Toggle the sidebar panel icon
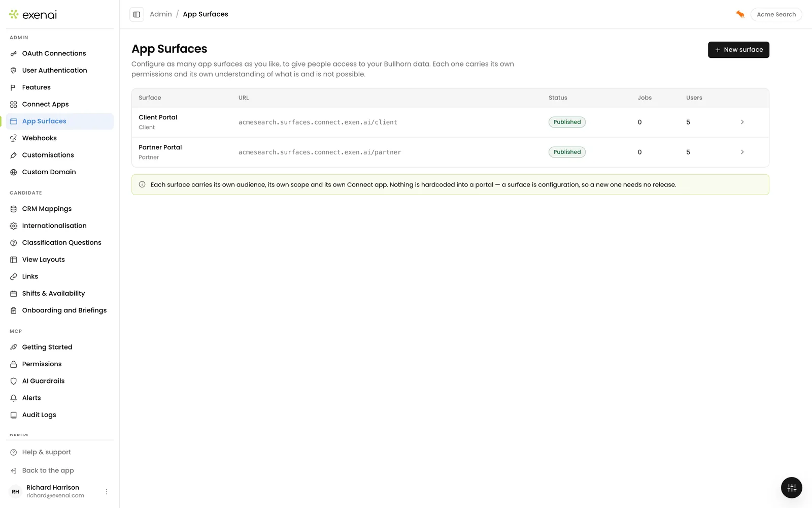This screenshot has height=508, width=812. click(x=137, y=14)
